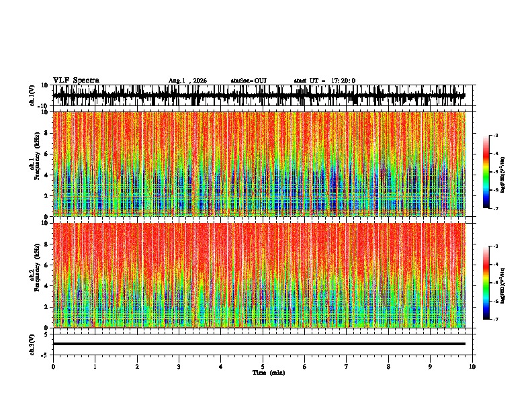This screenshot has width=532, height=411.
Task: Click the "ch.1(V)" waveform axis label
Action: (x=32, y=95)
